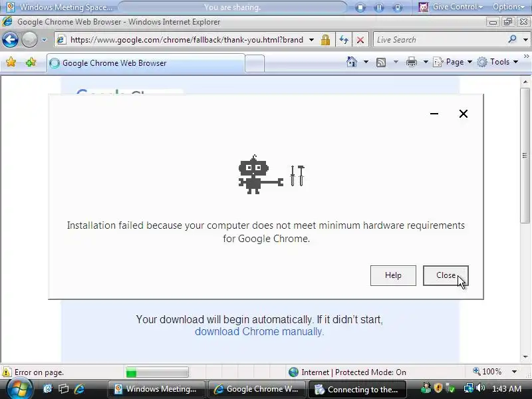Expand the Home icon dropdown arrow
Viewport: 532px width, 399px height.
(x=366, y=62)
